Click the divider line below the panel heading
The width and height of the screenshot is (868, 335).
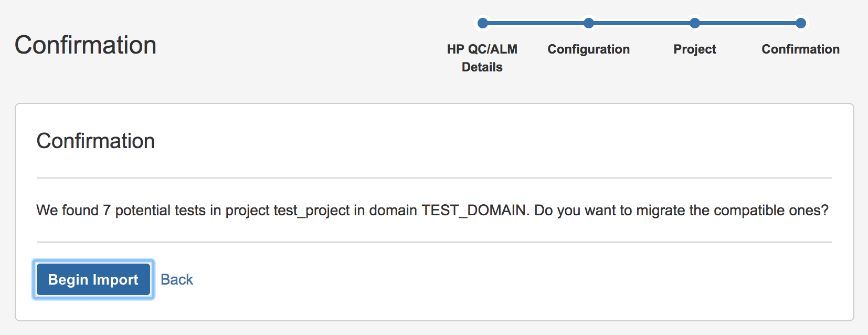435,178
